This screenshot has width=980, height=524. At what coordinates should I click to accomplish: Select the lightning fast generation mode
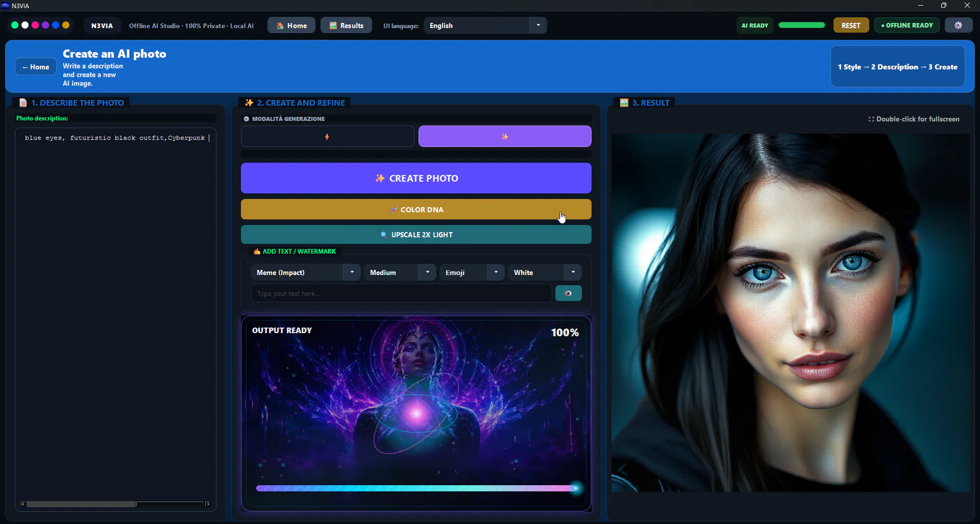pyautogui.click(x=327, y=137)
